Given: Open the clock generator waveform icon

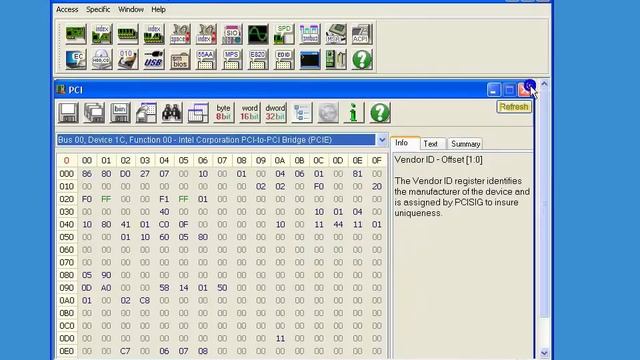Looking at the screenshot, I should click(x=258, y=34).
